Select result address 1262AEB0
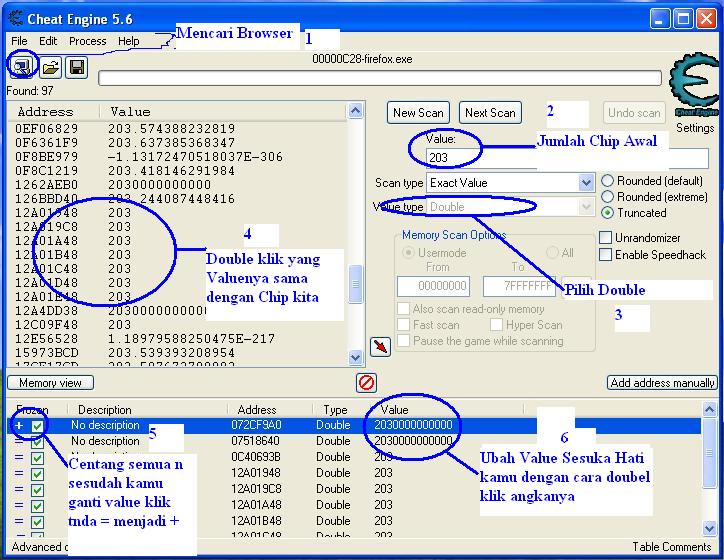Image resolution: width=724 pixels, height=560 pixels. tap(47, 185)
